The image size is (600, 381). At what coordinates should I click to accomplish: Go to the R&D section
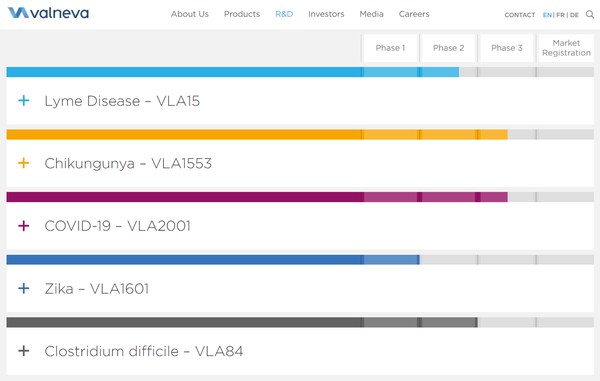(x=284, y=14)
